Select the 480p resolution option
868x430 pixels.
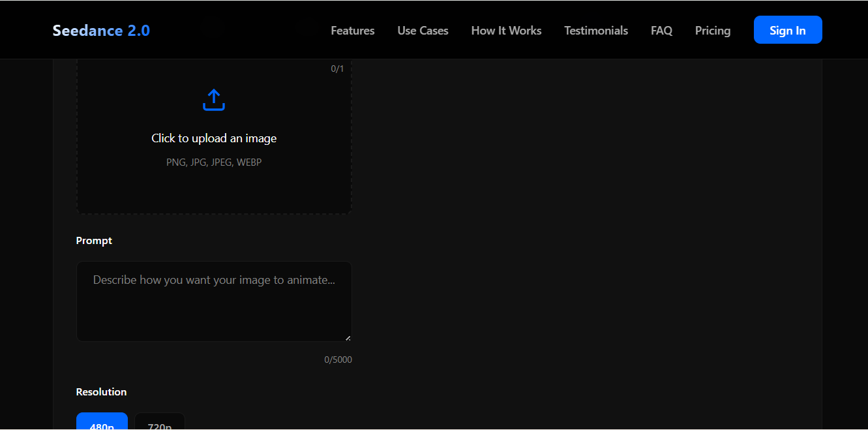point(102,423)
